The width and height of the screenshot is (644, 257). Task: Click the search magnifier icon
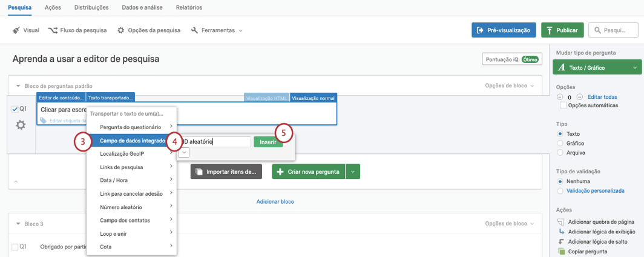coord(597,30)
